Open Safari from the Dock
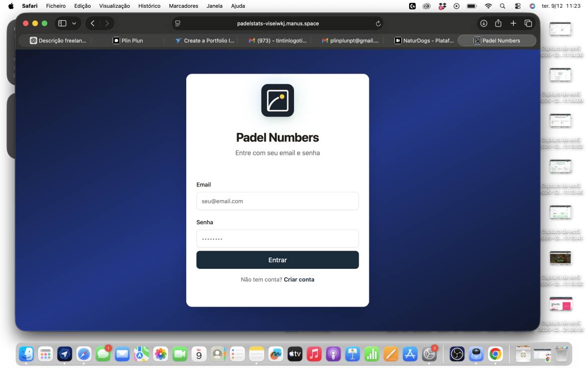588x368 pixels. (84, 354)
